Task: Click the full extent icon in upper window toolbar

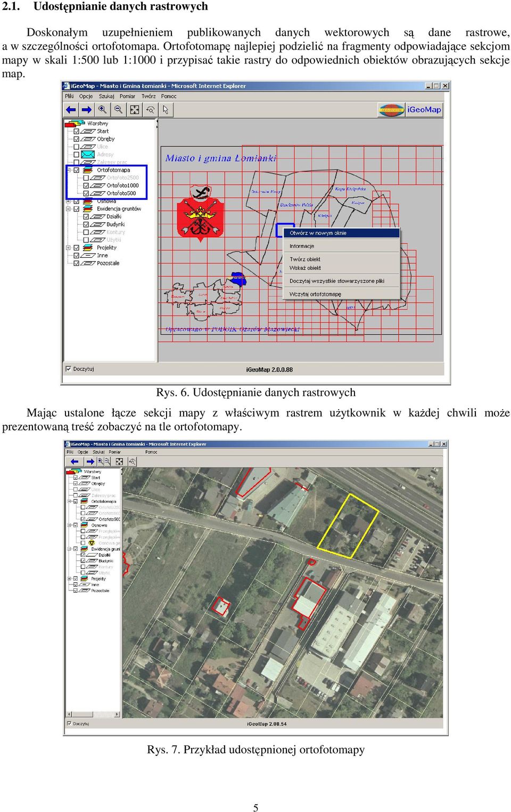Action: point(134,110)
